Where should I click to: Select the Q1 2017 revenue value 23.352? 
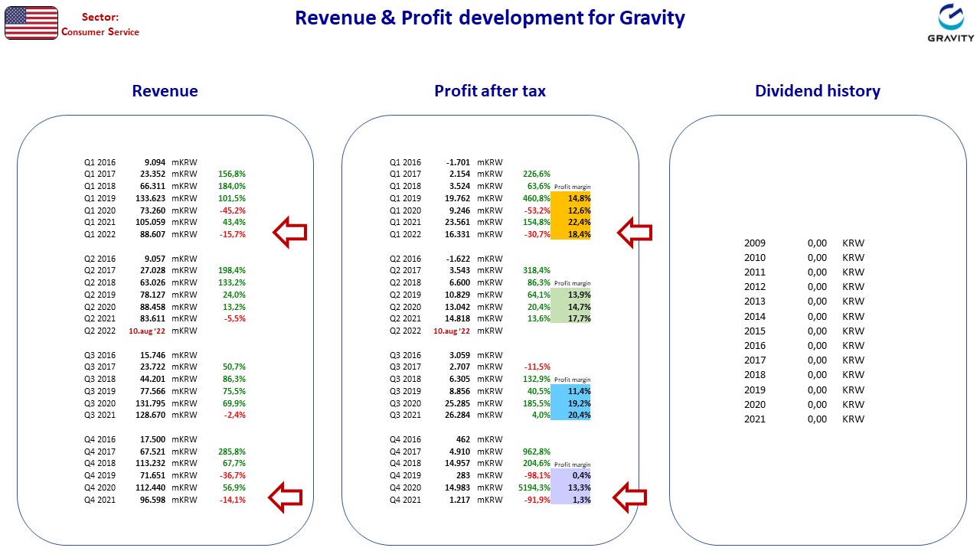(152, 174)
